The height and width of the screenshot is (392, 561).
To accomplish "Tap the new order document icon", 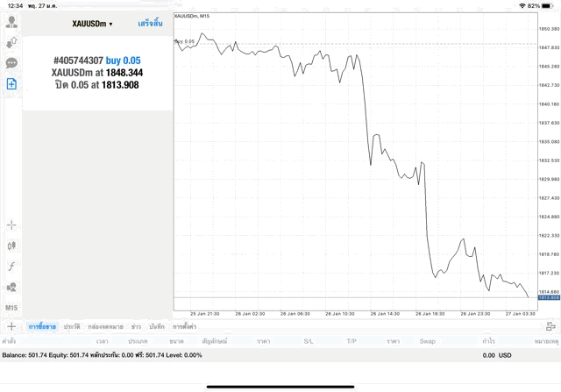I will point(12,83).
